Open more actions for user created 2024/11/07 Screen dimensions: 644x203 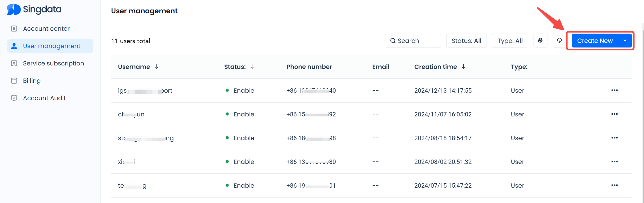click(614, 114)
